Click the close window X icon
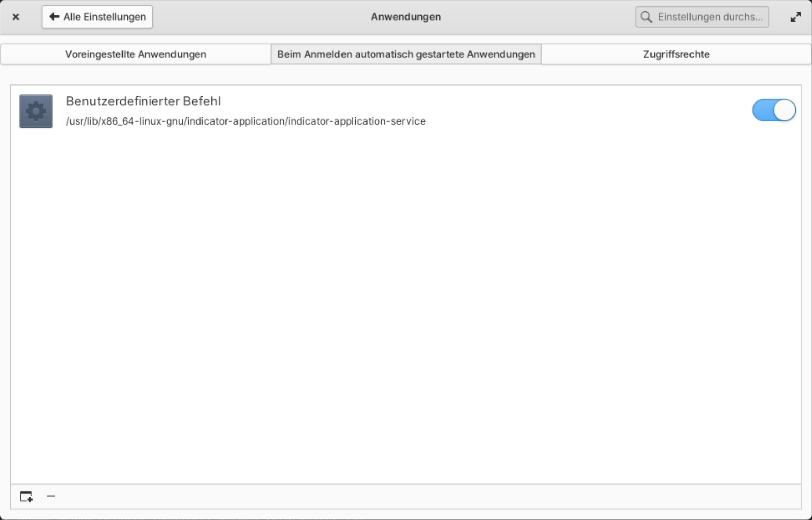812x520 pixels. 16,16
